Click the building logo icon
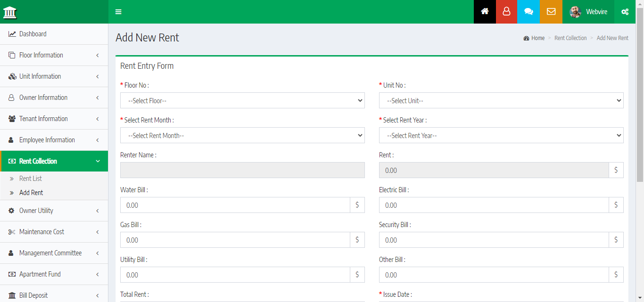Image resolution: width=644 pixels, height=302 pixels. [10, 12]
